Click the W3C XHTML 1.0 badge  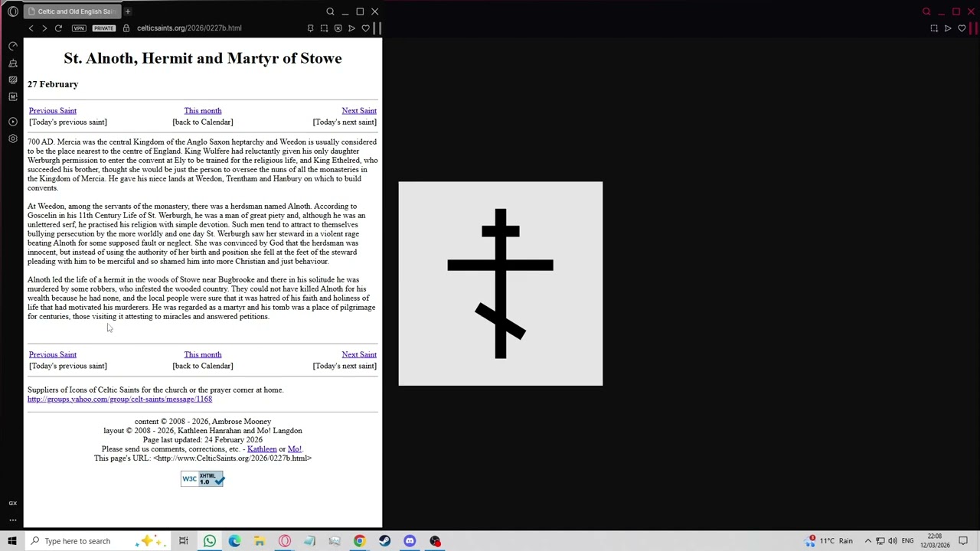point(203,479)
